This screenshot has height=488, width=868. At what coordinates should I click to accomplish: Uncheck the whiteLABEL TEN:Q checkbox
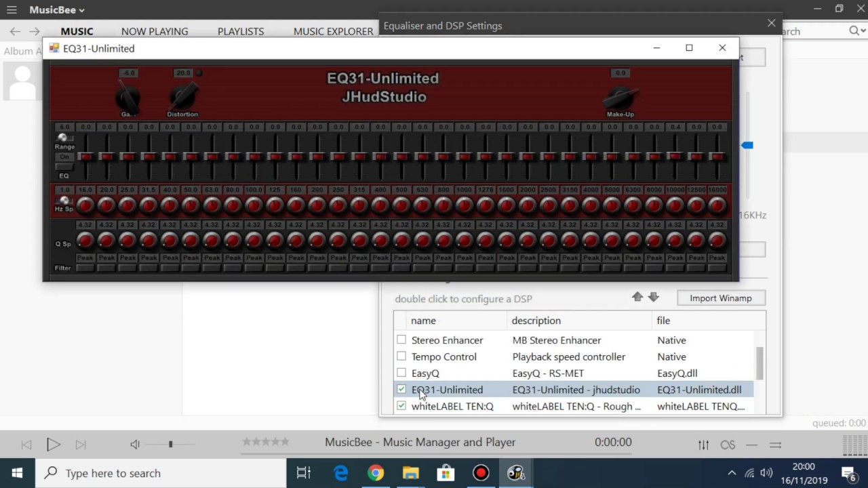pos(401,406)
